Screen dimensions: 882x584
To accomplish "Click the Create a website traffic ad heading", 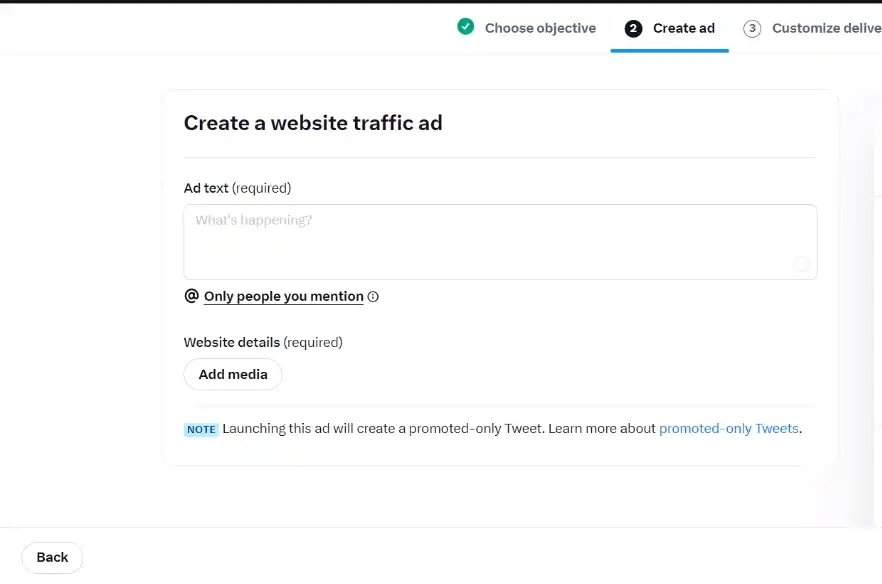I will [313, 123].
